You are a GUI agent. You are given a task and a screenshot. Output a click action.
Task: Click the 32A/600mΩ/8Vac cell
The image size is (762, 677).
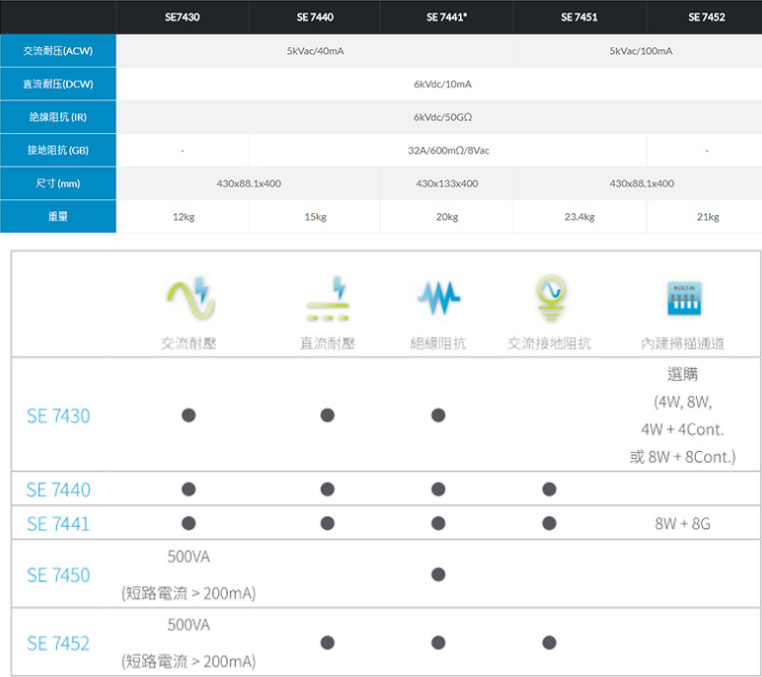pyautogui.click(x=449, y=150)
